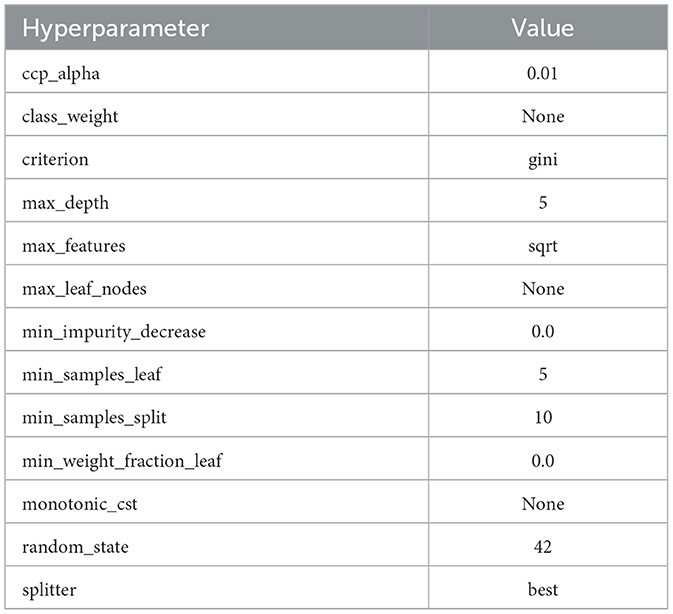Image resolution: width=673 pixels, height=614 pixels.
Task: Select the ccp_alpha row label
Action: 63,73
